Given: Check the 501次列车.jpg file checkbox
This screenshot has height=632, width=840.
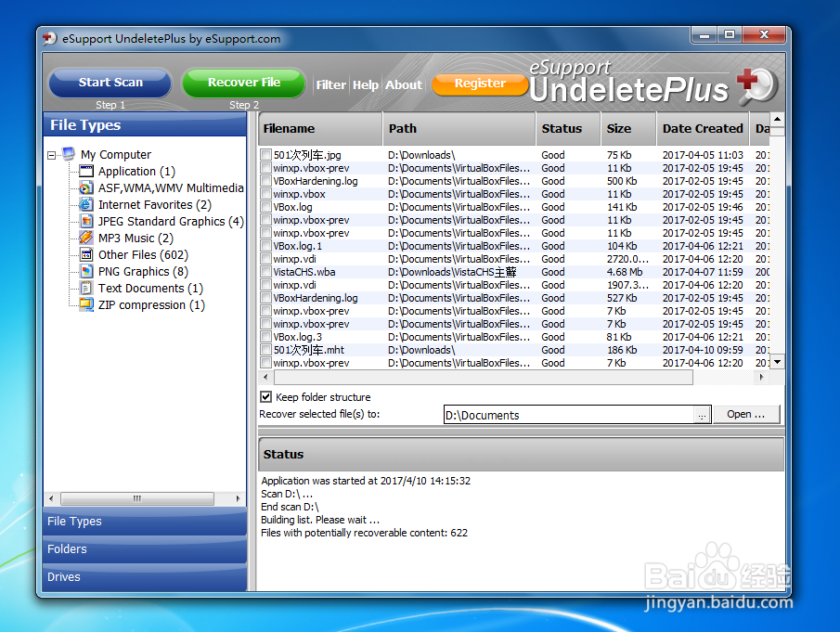Looking at the screenshot, I should [265, 155].
